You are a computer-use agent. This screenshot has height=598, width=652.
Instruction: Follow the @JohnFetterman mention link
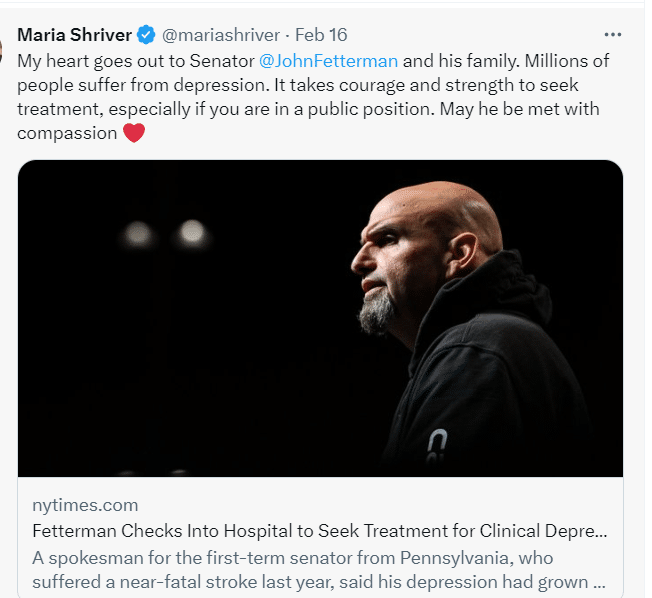tap(329, 60)
